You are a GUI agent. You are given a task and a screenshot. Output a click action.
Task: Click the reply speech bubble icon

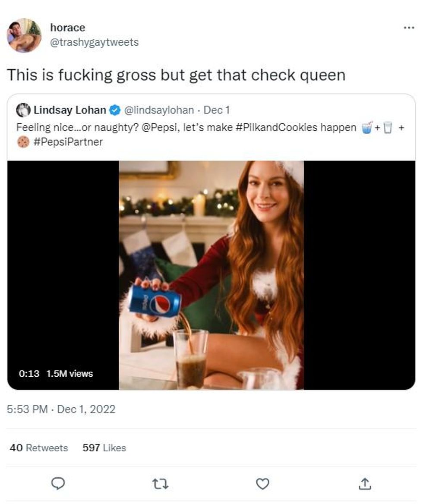pos(58,484)
